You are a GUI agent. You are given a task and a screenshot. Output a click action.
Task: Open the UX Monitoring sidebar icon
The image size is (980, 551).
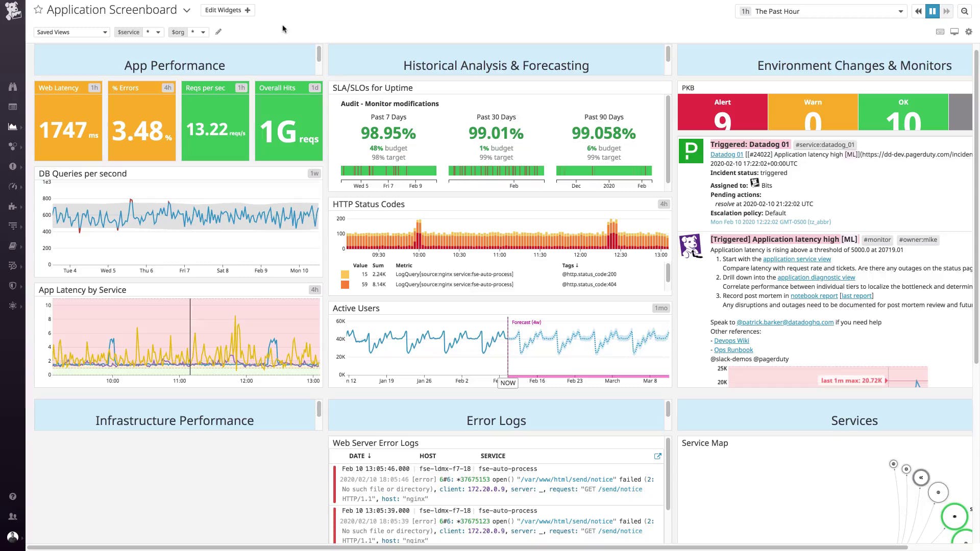[x=13, y=306]
